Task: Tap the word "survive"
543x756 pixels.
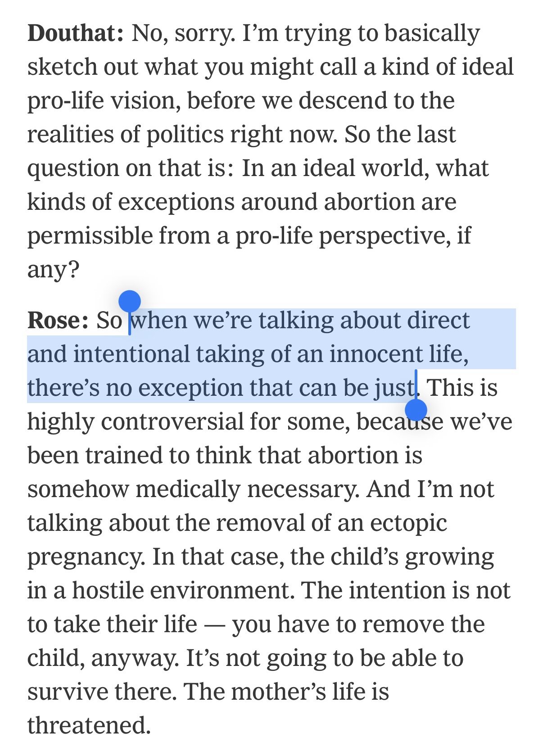Action: (x=67, y=692)
